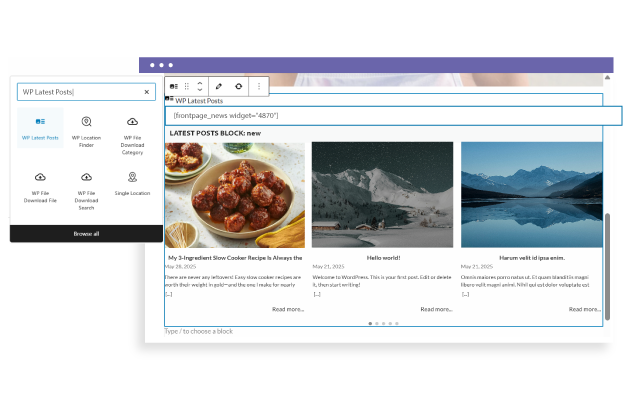Click the block type icon in toolbar
Viewport: 630px width, 400px height.
(x=174, y=87)
